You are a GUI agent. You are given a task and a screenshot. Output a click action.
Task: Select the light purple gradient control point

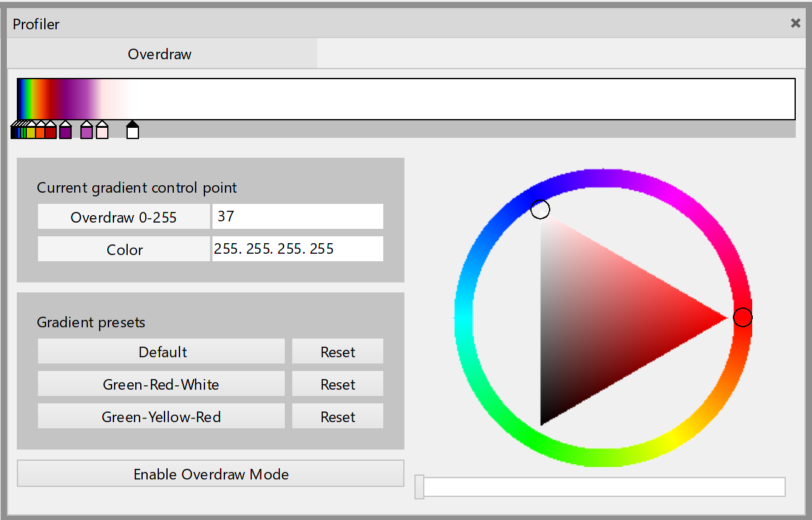[x=87, y=132]
